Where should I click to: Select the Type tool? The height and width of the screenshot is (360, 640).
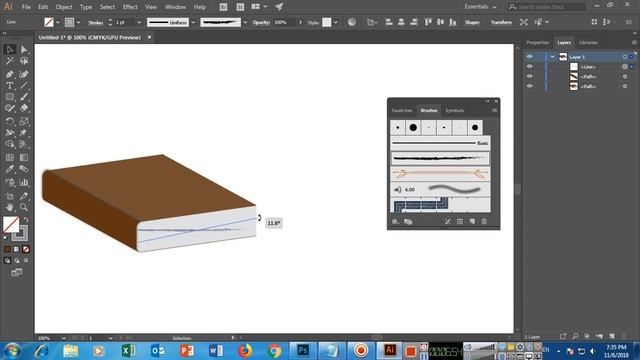(x=10, y=86)
